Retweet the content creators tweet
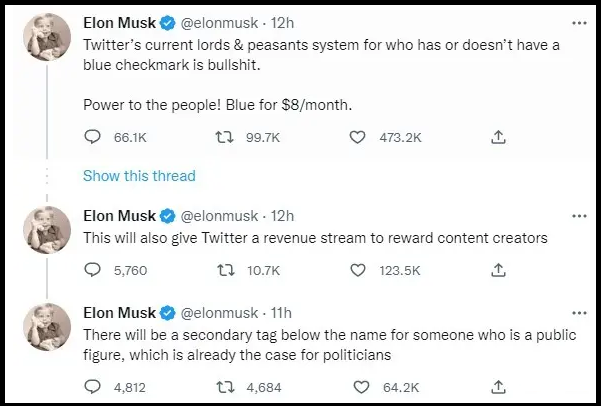Viewport: 601px width, 406px height. [x=226, y=269]
